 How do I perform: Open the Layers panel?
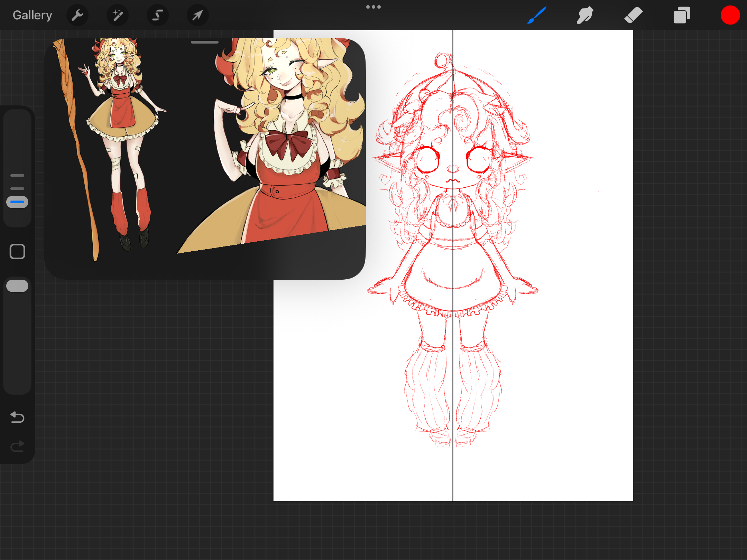[682, 15]
